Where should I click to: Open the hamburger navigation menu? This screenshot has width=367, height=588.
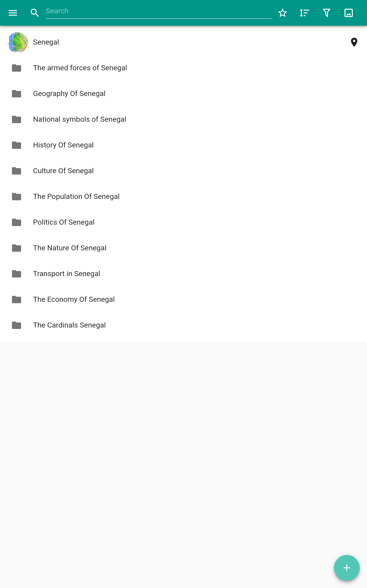tap(13, 13)
